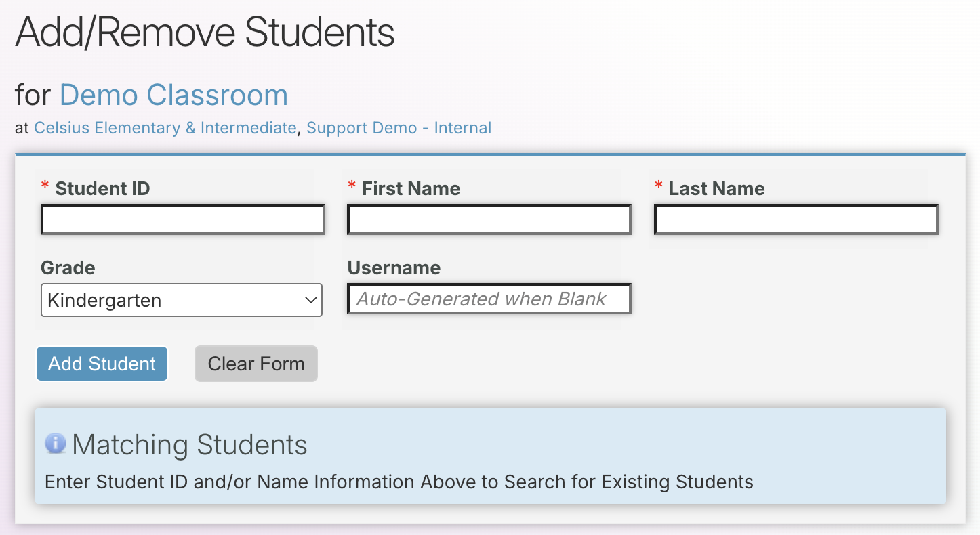This screenshot has width=980, height=535.
Task: Click the info icon beside Matching Students
Action: 55,444
